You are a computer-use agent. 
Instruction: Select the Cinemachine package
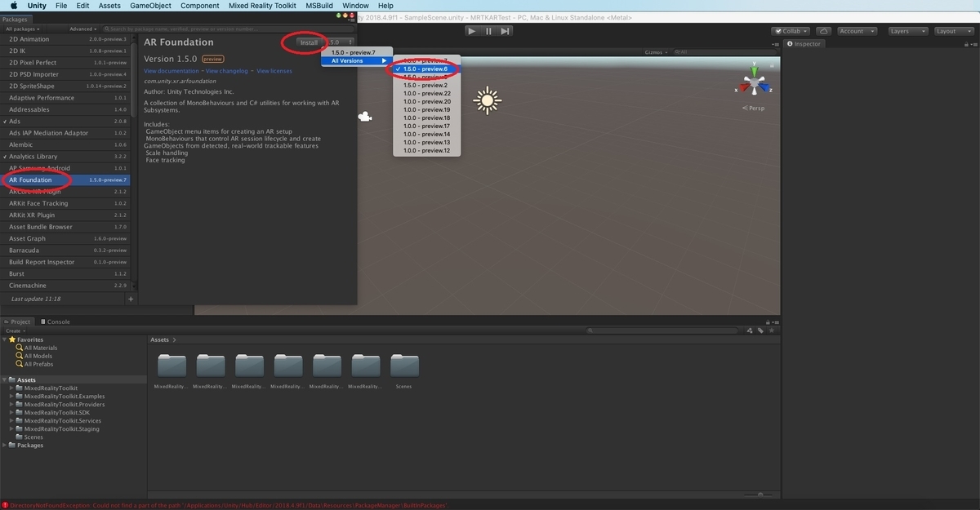point(65,286)
